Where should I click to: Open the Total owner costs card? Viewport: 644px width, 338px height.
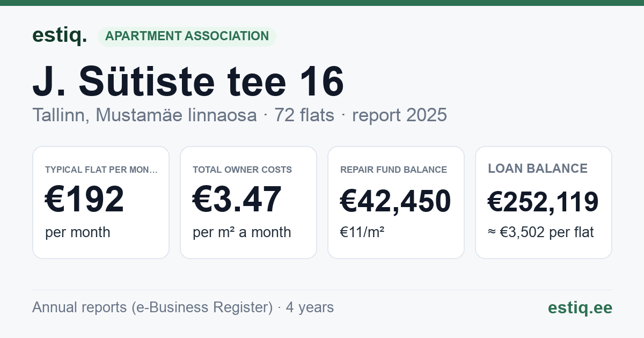(x=248, y=202)
